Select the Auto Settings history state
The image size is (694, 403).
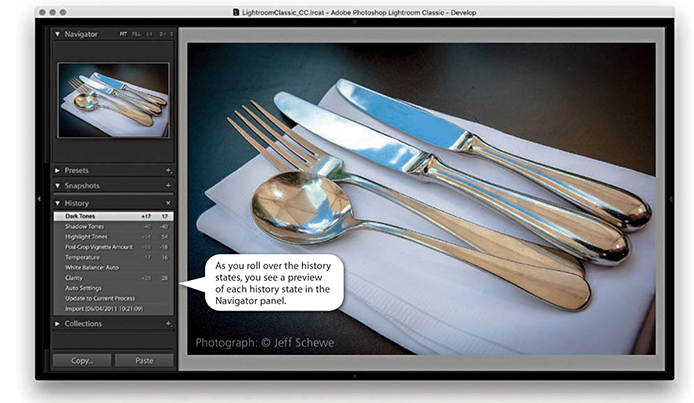(113, 288)
